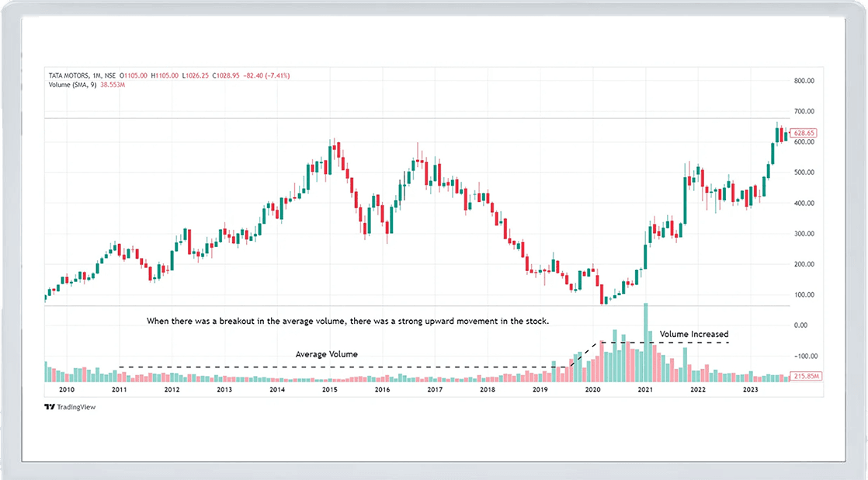Click the 2018 label on time axis
This screenshot has width=868, height=480.
(x=488, y=390)
